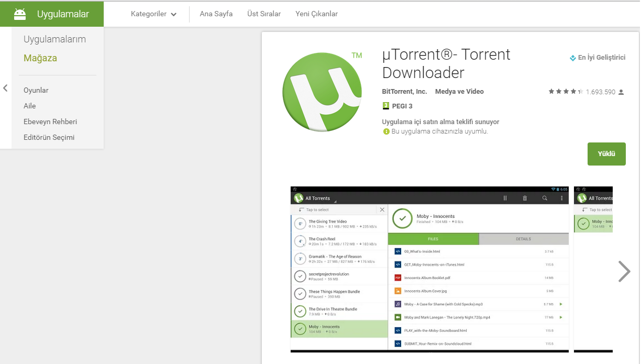Click the person icon next to review count
This screenshot has height=364, width=641.
coord(621,92)
